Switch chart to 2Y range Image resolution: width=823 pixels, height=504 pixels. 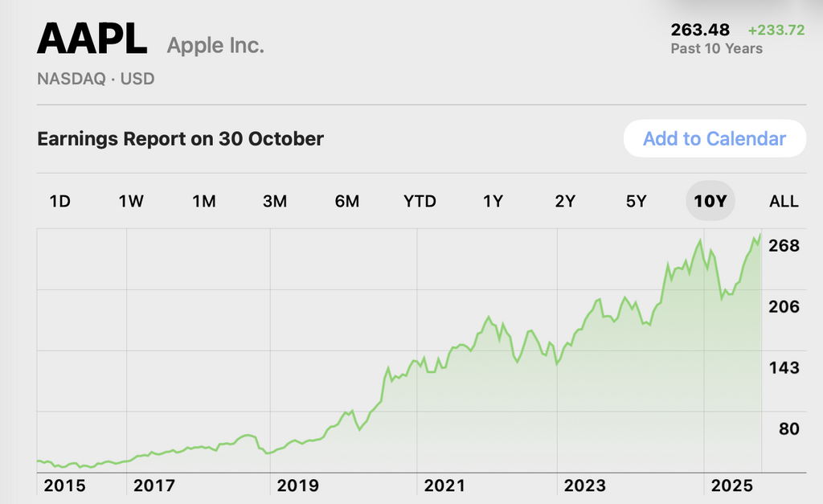(x=565, y=201)
